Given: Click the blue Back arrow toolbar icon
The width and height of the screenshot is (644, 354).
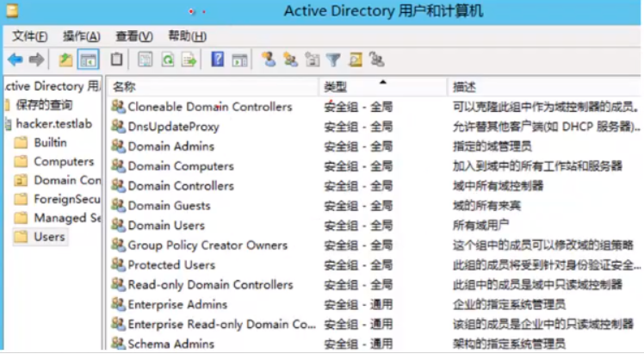Looking at the screenshot, I should click(15, 60).
